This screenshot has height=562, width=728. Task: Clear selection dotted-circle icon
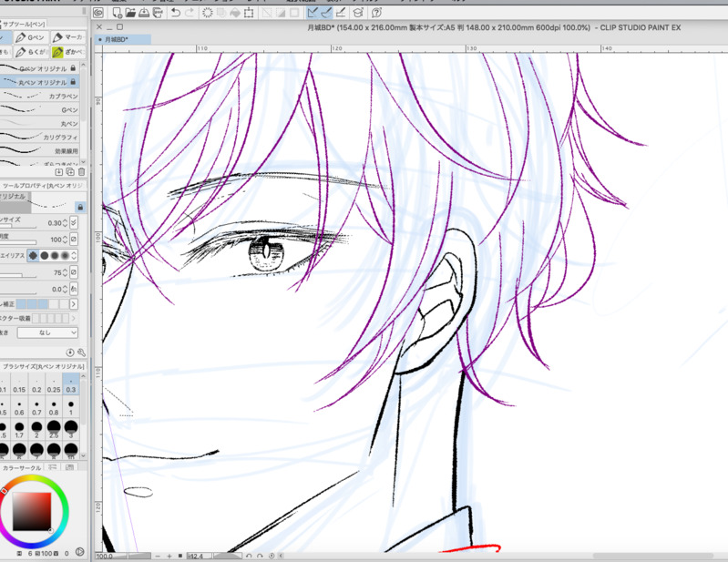pos(207,13)
